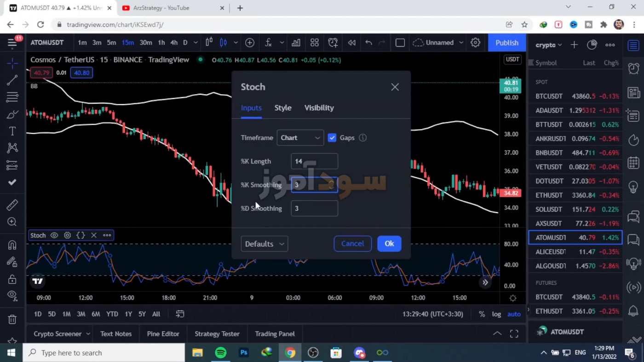Click the %K Length input field
The image size is (644, 362).
pos(315,161)
